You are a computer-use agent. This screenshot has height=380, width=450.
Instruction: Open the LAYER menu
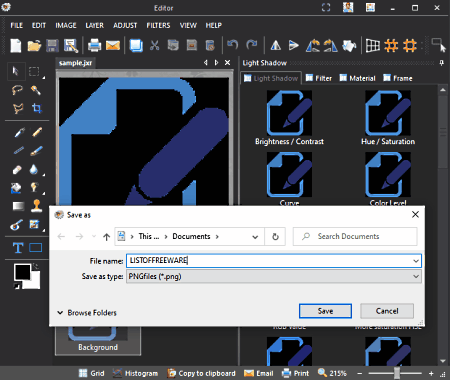pos(94,25)
